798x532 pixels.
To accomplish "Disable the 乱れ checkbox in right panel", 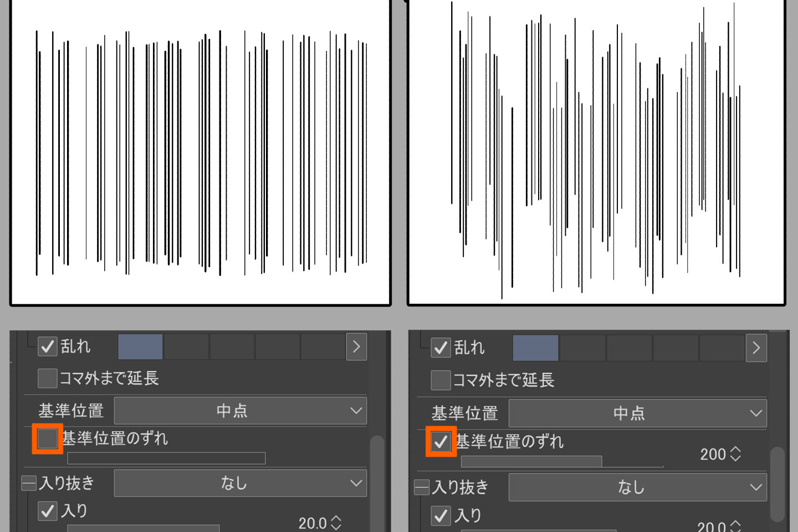I will (x=441, y=349).
